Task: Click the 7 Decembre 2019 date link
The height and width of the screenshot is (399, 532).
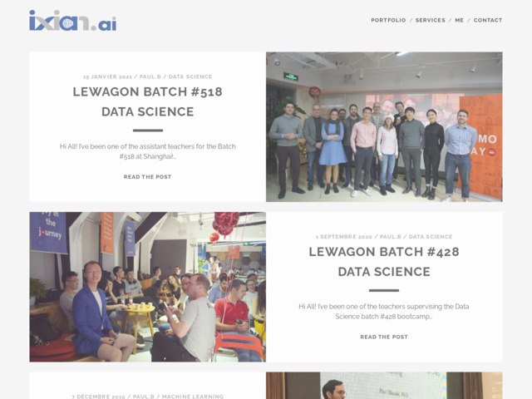Action: [98, 397]
